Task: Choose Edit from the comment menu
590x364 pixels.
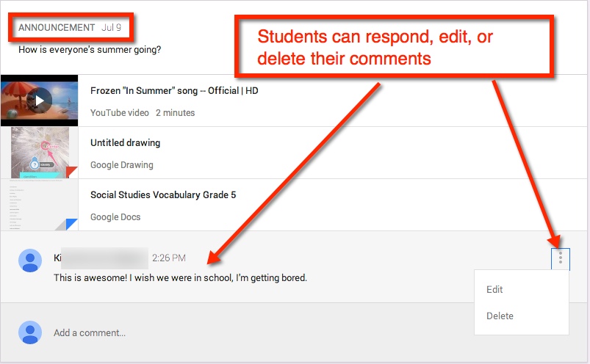Action: pos(494,290)
